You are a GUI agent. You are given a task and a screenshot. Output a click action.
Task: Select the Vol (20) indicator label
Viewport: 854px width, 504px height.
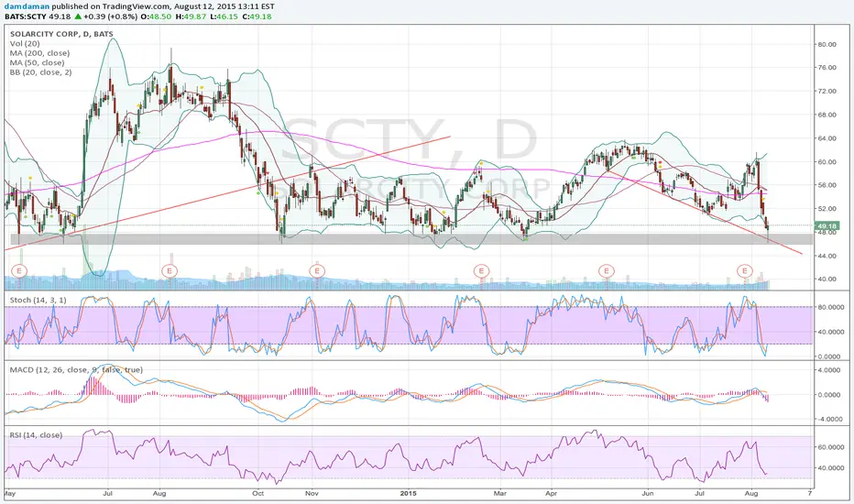point(25,44)
